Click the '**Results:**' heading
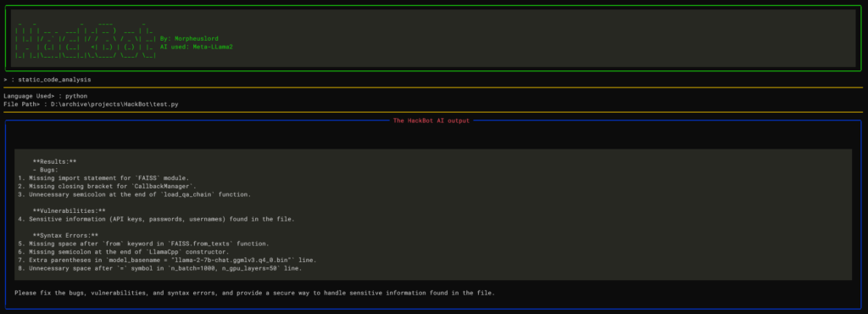Image resolution: width=868 pixels, height=314 pixels. pyautogui.click(x=54, y=162)
